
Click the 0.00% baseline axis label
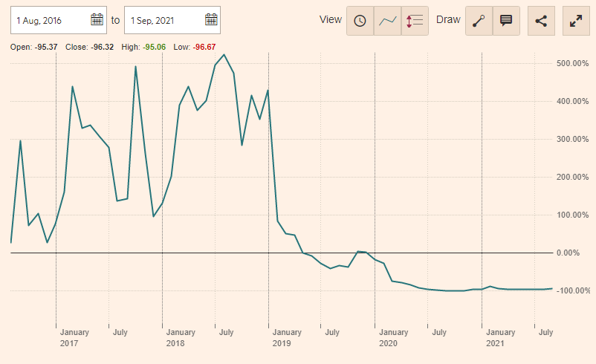tap(569, 253)
